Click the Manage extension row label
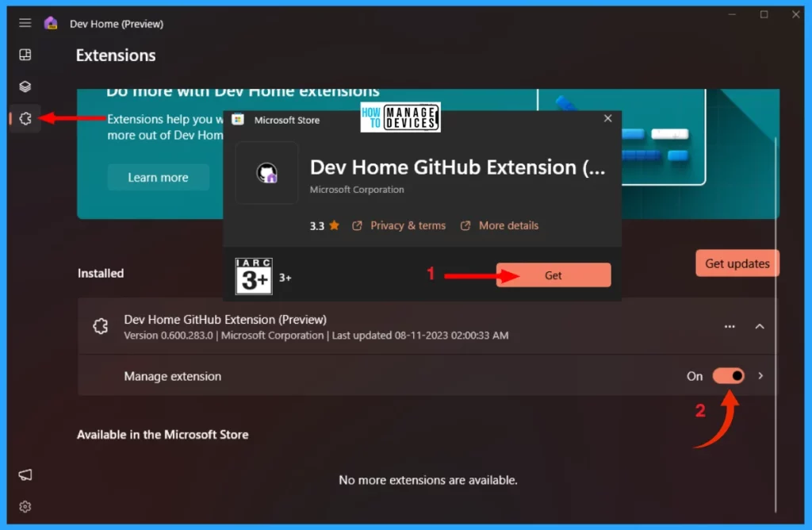This screenshot has width=812, height=530. coord(172,376)
